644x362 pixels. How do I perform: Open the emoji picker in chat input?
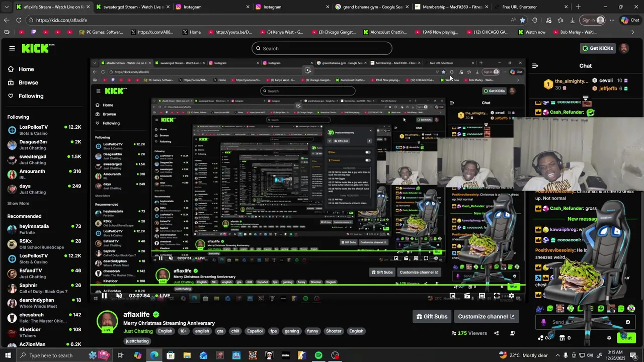(627, 322)
